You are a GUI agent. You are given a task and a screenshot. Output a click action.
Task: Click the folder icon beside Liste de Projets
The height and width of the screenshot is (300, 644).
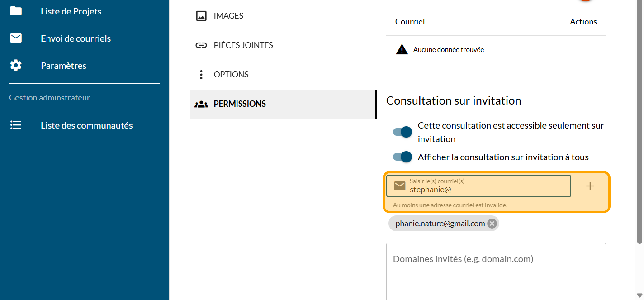coord(16,11)
